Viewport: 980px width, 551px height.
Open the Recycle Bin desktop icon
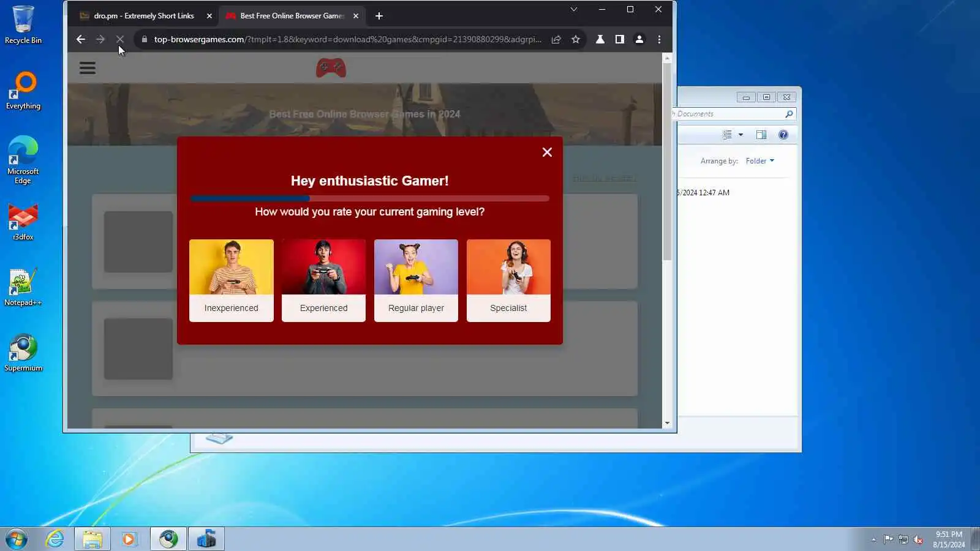pos(23,24)
